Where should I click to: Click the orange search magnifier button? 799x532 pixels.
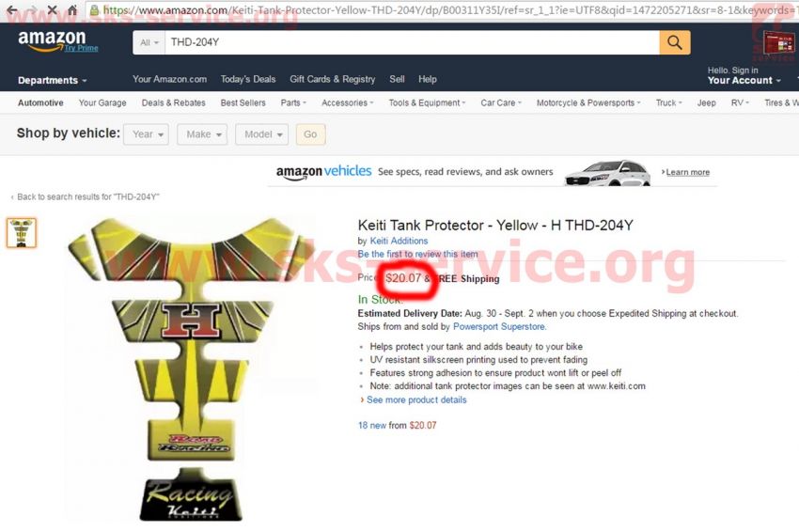point(675,42)
